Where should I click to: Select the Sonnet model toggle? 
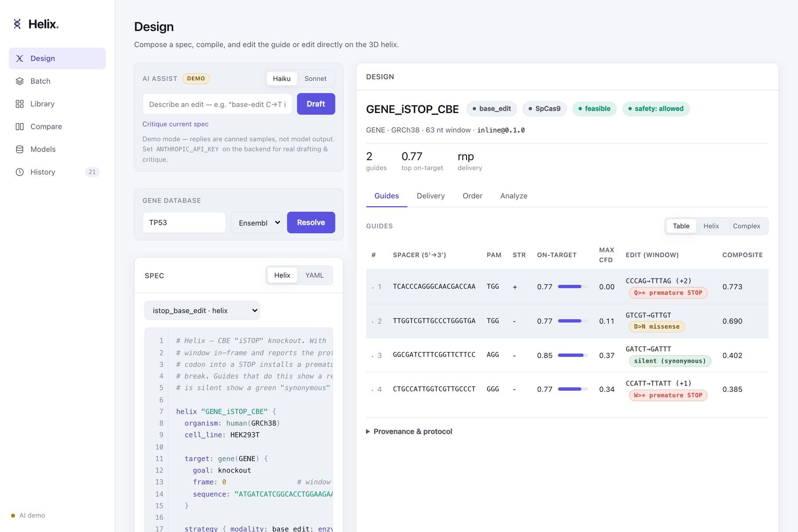(315, 78)
